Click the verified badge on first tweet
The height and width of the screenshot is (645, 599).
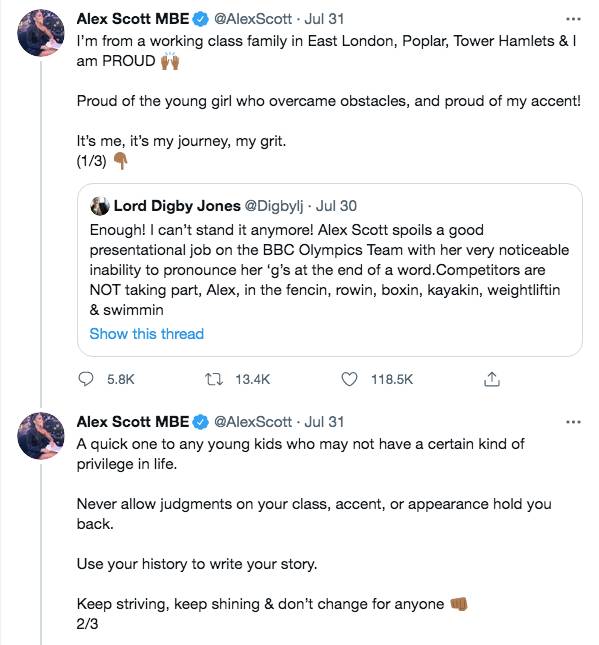[201, 19]
